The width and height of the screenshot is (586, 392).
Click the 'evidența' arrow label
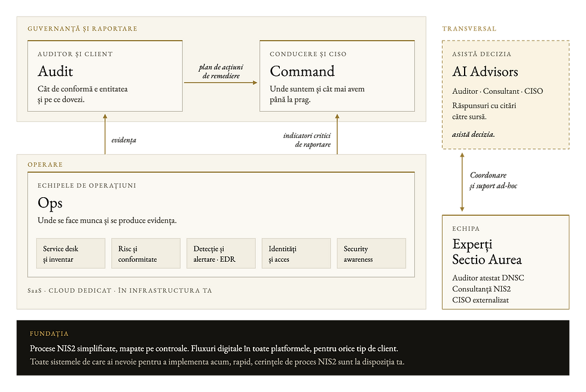coord(124,140)
